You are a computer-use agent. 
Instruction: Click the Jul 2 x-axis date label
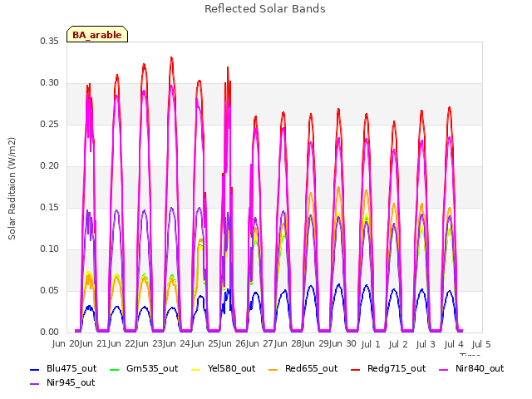click(x=398, y=345)
